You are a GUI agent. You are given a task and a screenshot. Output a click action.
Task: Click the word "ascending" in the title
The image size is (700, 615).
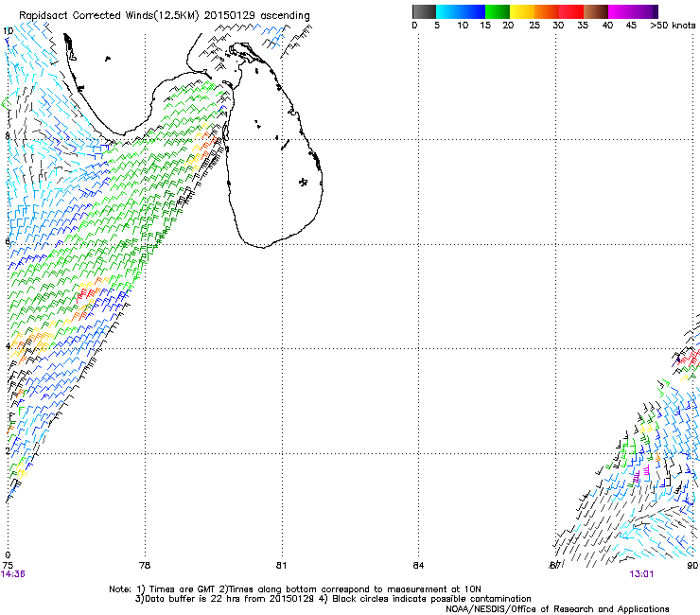285,16
